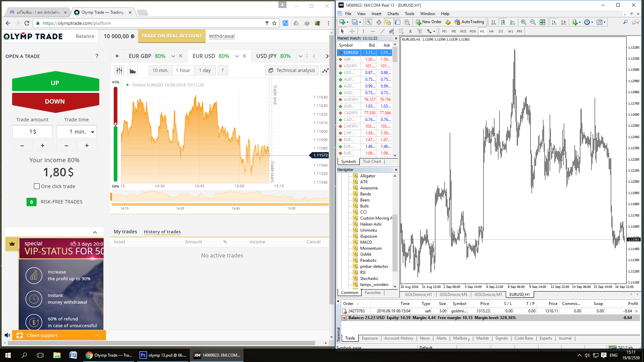
Task: Open Technical analysis button
Action: (x=292, y=70)
